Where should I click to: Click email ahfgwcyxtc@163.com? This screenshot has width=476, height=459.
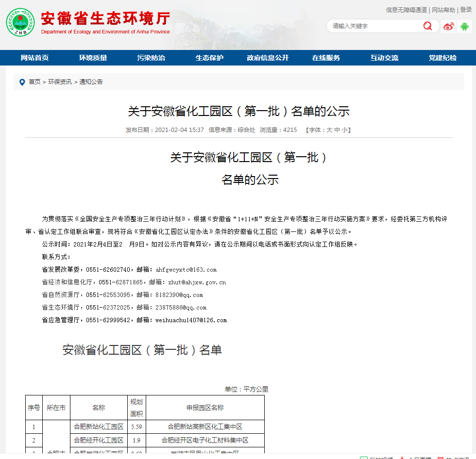(x=186, y=270)
